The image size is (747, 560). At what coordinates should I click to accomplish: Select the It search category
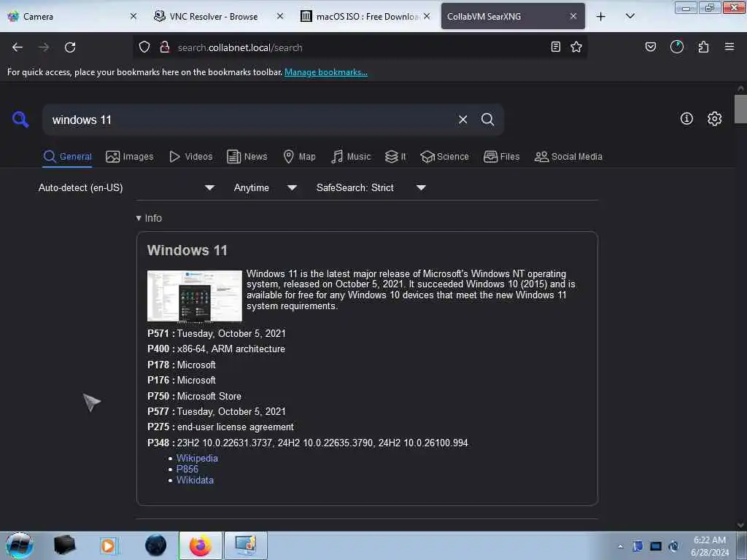[395, 157]
